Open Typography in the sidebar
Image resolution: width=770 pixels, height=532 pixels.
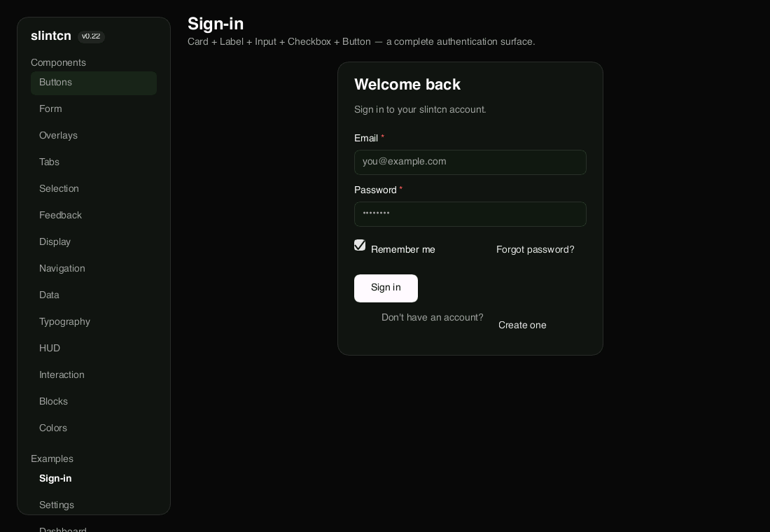tap(94, 321)
